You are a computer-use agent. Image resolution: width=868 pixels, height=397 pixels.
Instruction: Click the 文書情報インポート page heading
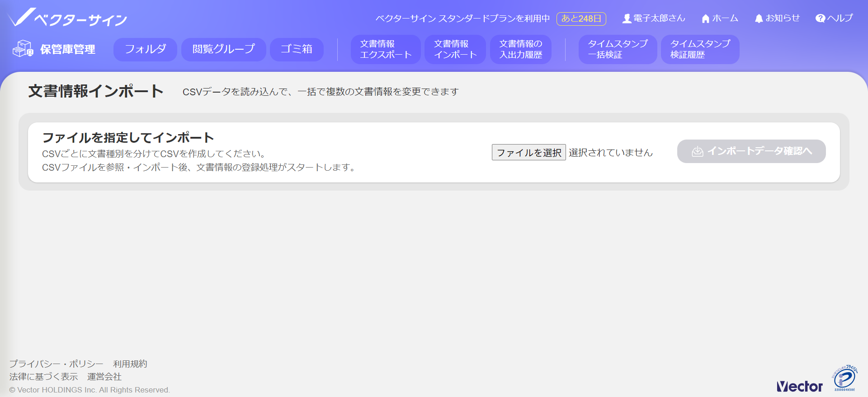pyautogui.click(x=96, y=91)
